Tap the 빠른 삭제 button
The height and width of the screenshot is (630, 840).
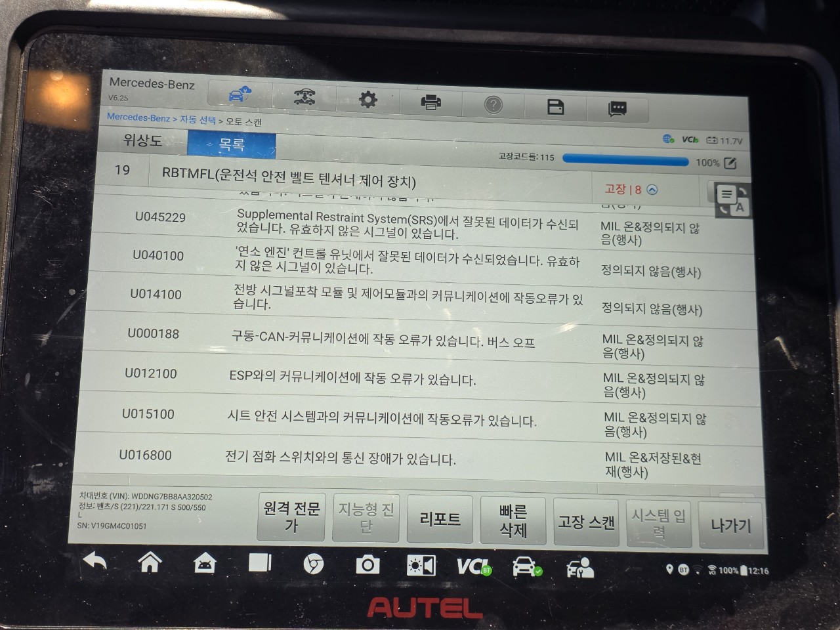point(513,520)
